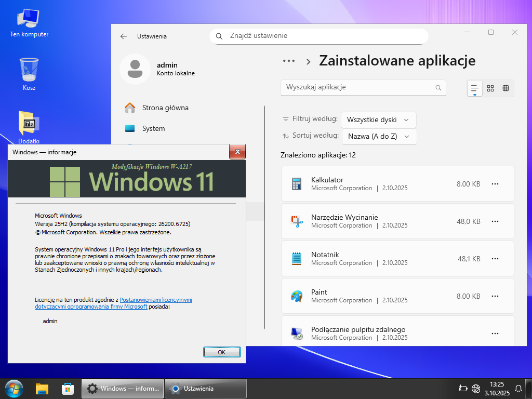Expand the Wszystkie dyski filter dropdown
The height and width of the screenshot is (399, 532).
pyautogui.click(x=378, y=119)
